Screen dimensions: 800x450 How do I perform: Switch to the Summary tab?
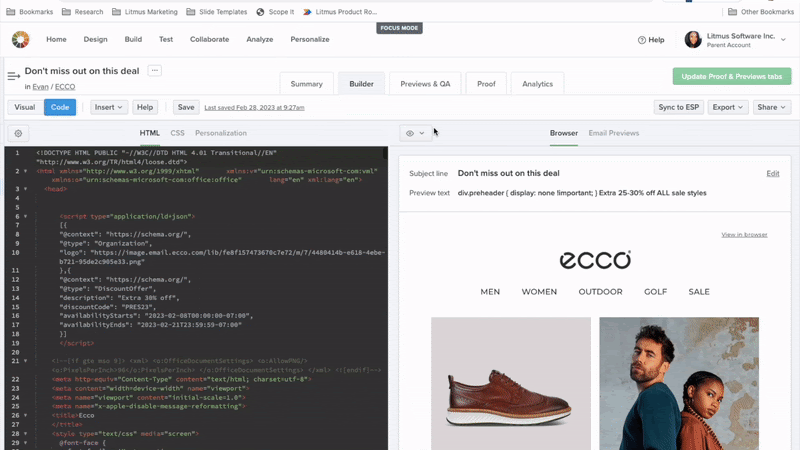307,84
